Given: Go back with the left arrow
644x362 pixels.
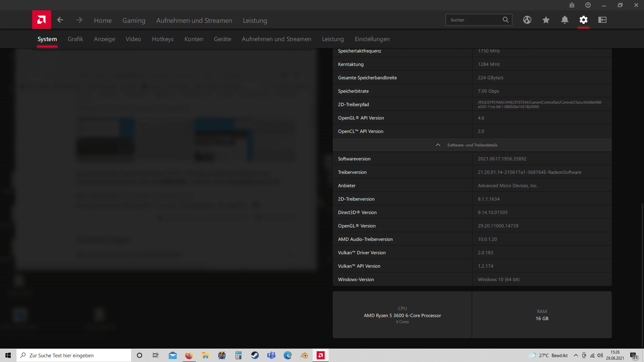Looking at the screenshot, I should click(x=60, y=20).
